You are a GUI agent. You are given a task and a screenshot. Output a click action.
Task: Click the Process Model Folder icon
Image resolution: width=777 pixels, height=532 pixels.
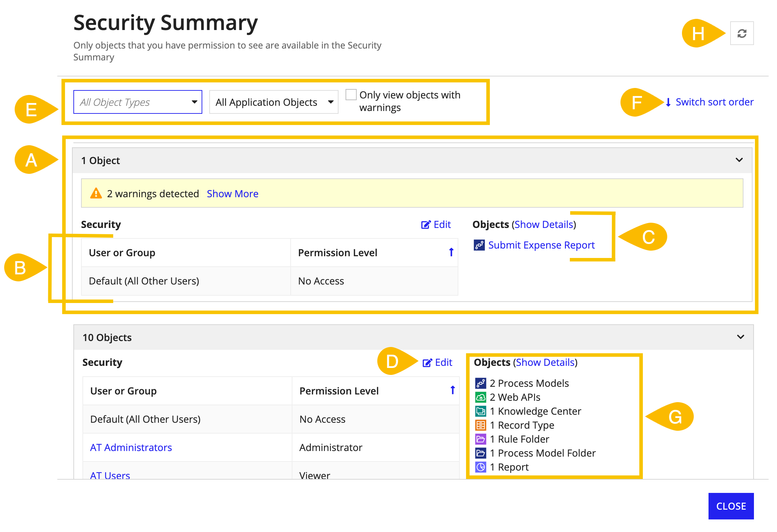[480, 453]
